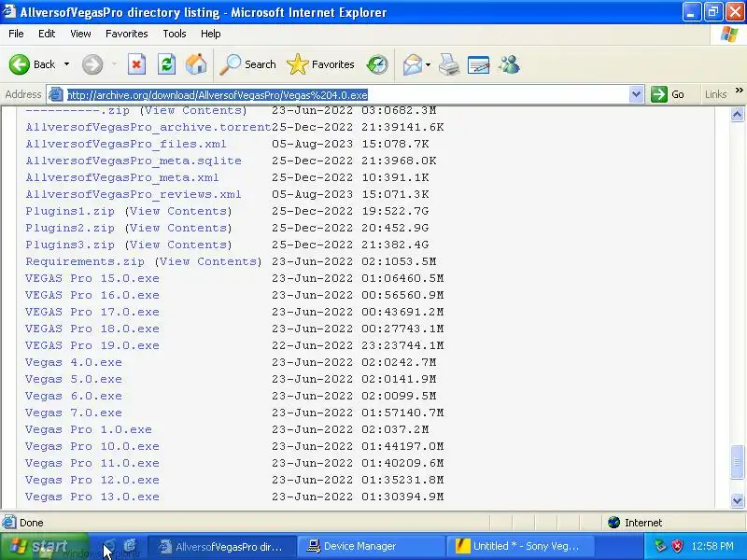The image size is (747, 560).
Task: Open the Windows start menu
Action: [x=44, y=546]
